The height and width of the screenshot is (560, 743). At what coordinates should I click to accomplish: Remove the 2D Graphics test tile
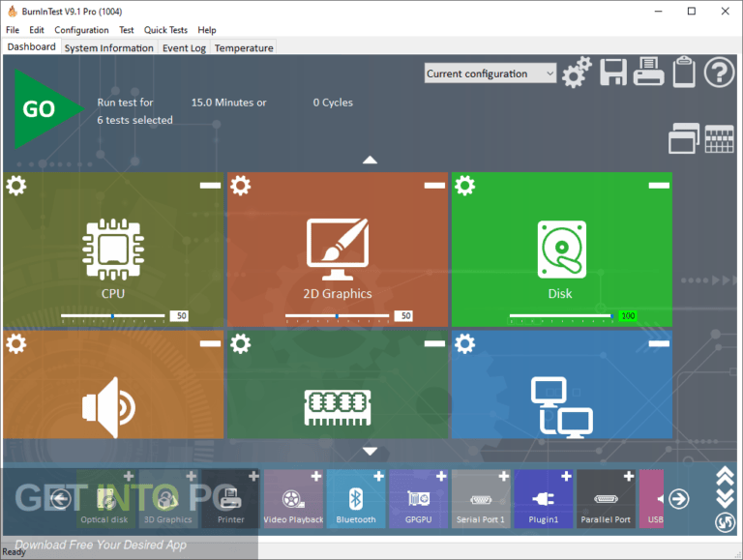(434, 186)
